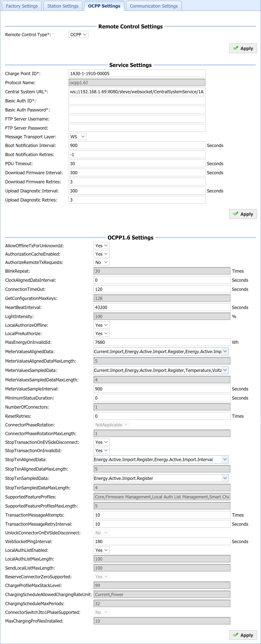Edit the HeartBeatInterval value
The image size is (261, 644).
click(162, 308)
